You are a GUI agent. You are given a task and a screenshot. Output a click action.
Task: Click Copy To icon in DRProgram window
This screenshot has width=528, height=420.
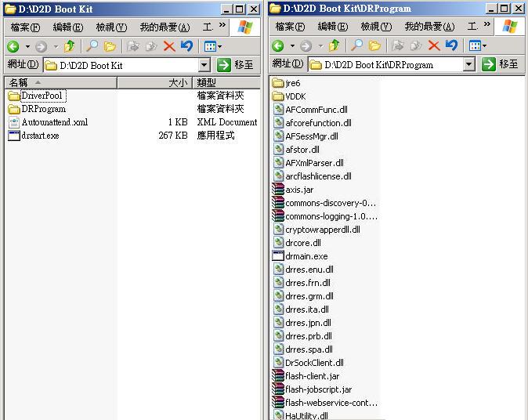coord(415,45)
